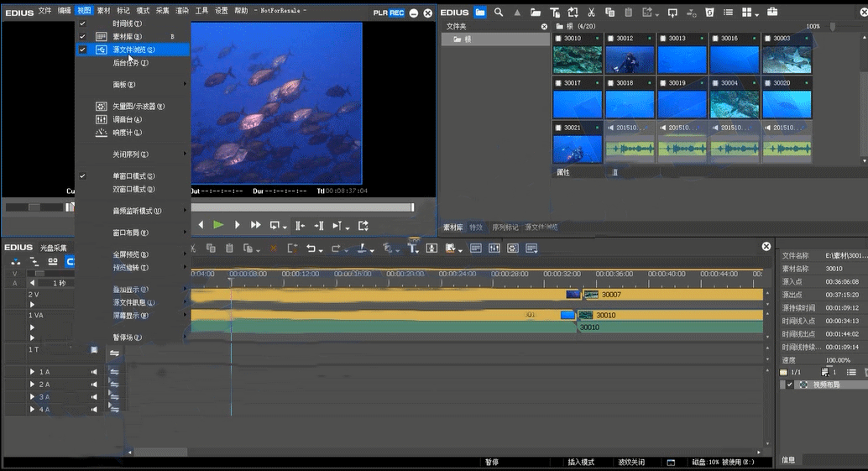Click the Set In point icon in player

(300, 225)
